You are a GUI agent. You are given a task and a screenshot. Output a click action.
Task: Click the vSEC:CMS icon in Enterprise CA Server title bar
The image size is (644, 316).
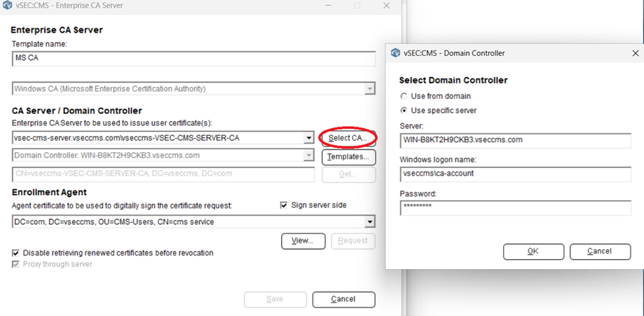7,6
